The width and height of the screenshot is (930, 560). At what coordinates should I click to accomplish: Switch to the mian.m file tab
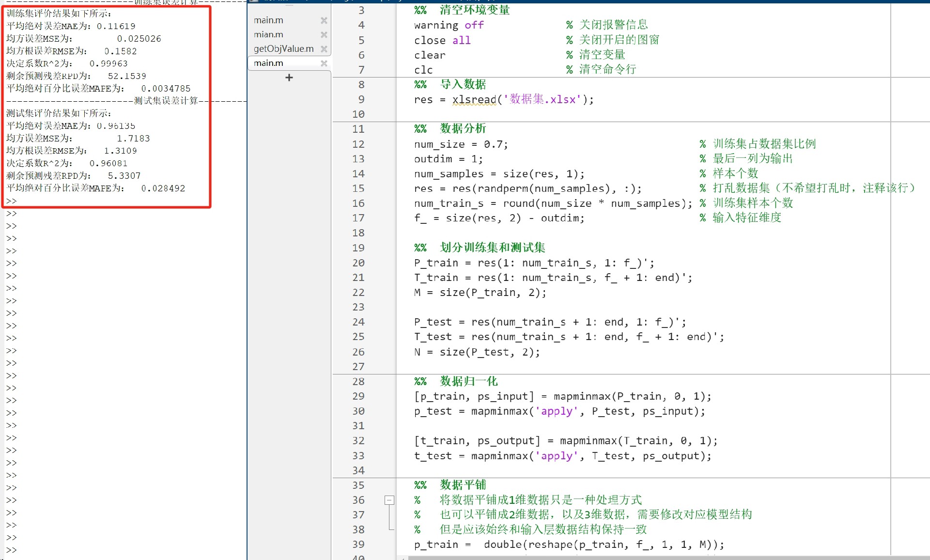coord(268,35)
